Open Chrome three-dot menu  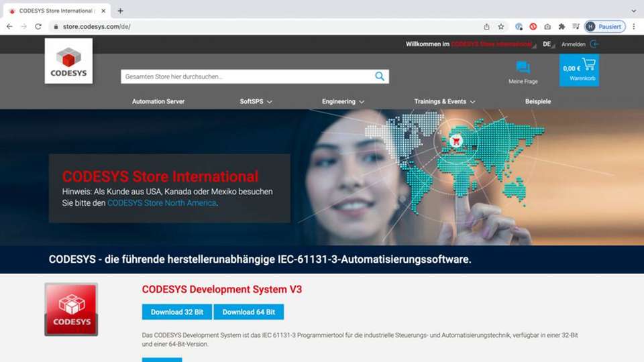[634, 27]
